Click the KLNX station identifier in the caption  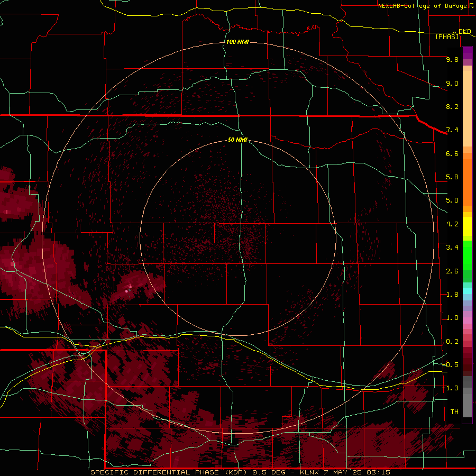point(309,472)
